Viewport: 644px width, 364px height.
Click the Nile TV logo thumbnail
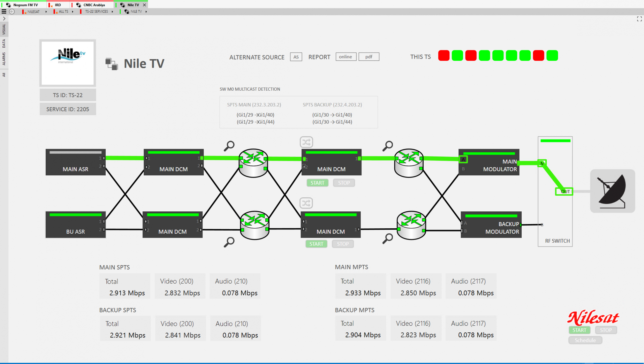(68, 63)
